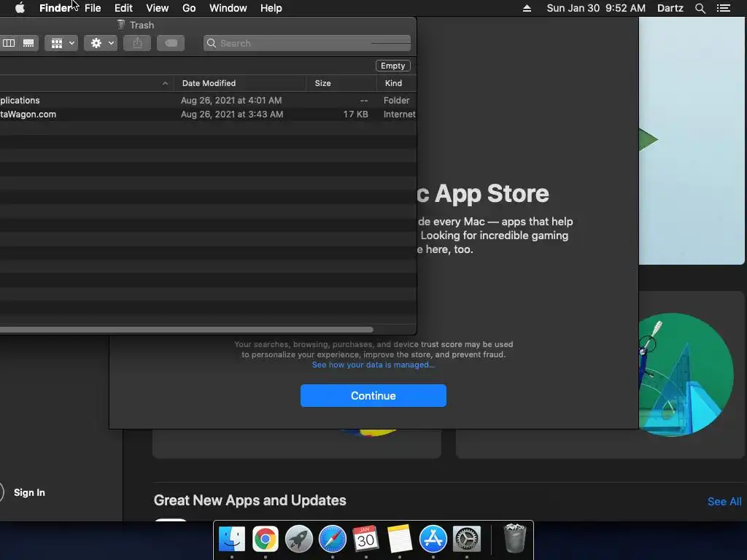Click the Edit Tags toolbar button
Viewport: 747px width, 560px height.
(171, 43)
